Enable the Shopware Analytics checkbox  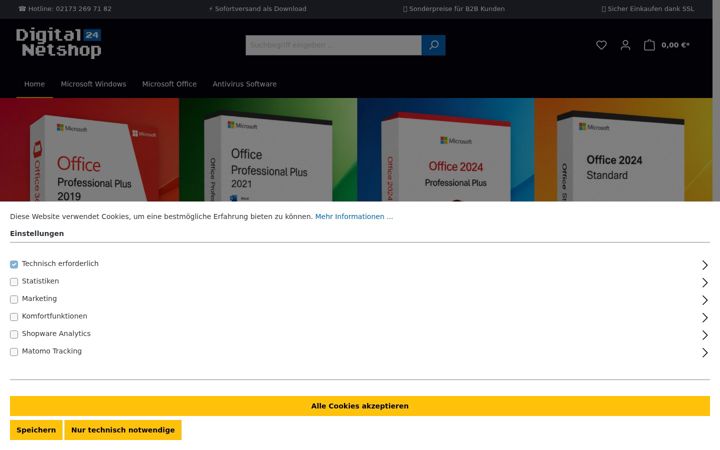(14, 334)
